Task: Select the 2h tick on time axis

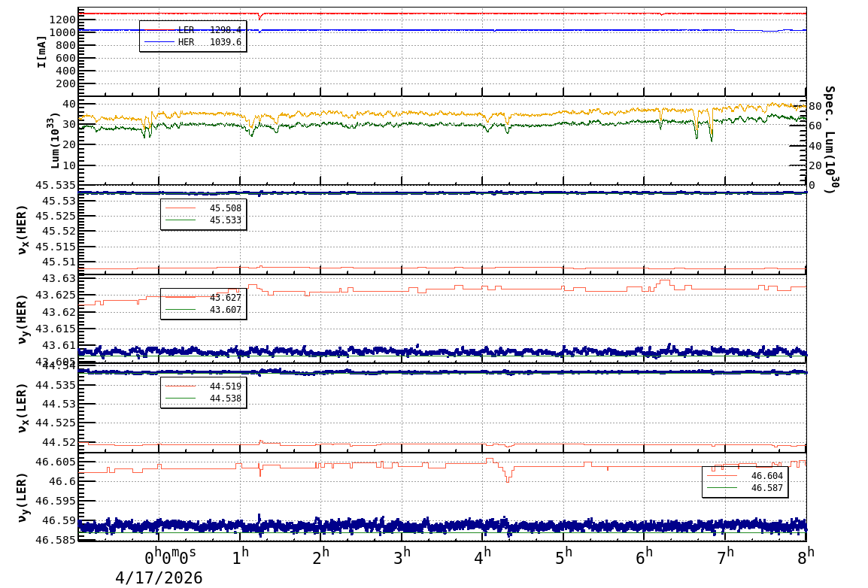Action: pyautogui.click(x=320, y=557)
